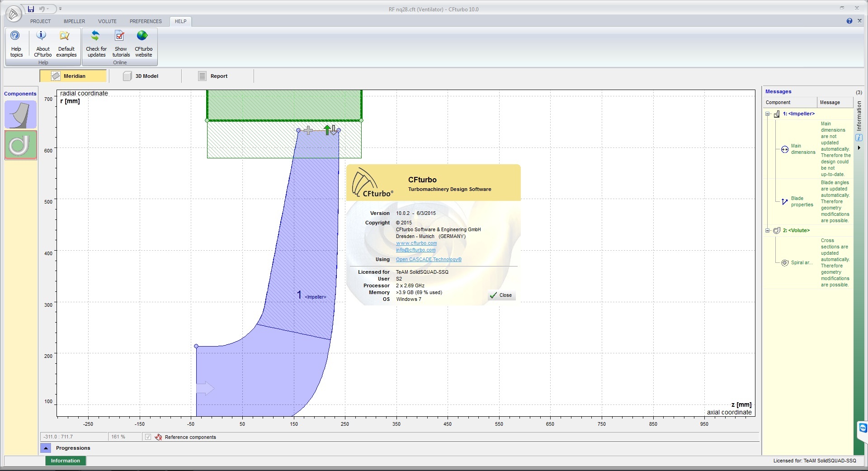Viewport: 868px width, 471px height.
Task: Click the Save icon in quick access toolbar
Action: (31, 9)
